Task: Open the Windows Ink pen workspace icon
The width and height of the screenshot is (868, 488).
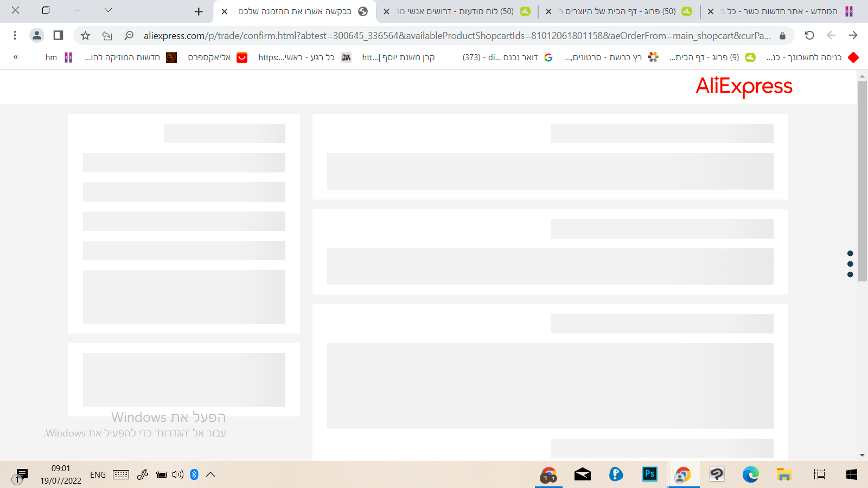Action: click(x=143, y=475)
